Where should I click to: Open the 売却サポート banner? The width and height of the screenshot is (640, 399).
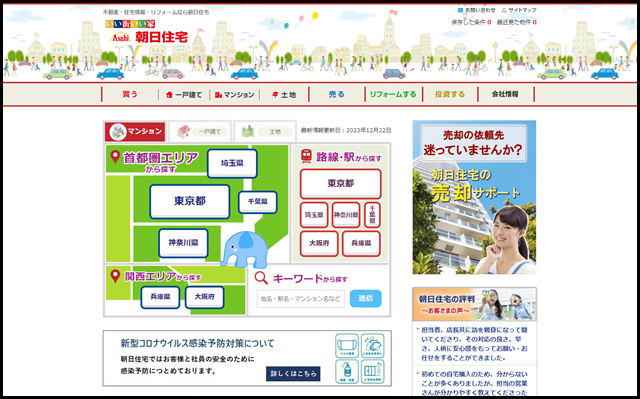click(x=474, y=197)
